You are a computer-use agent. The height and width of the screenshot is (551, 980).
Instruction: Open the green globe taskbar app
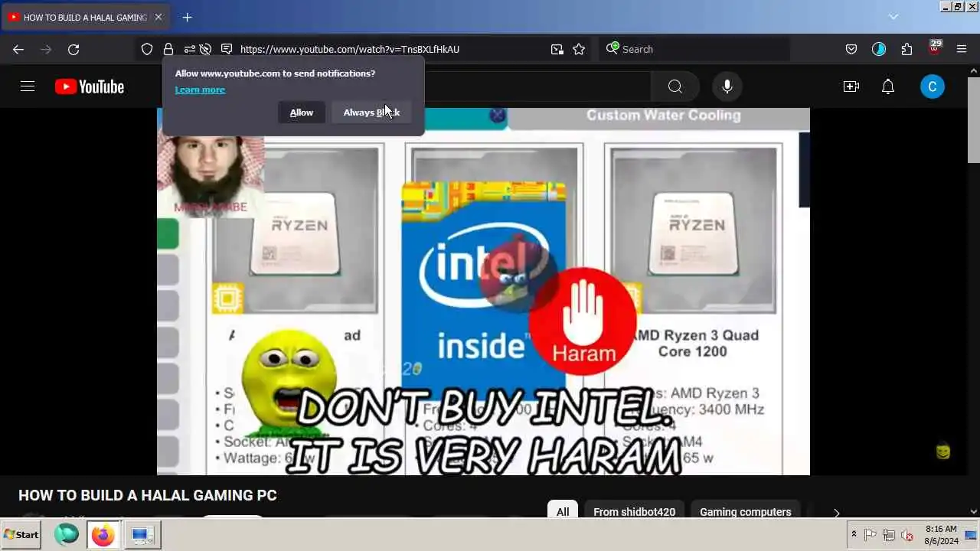pyautogui.click(x=67, y=535)
